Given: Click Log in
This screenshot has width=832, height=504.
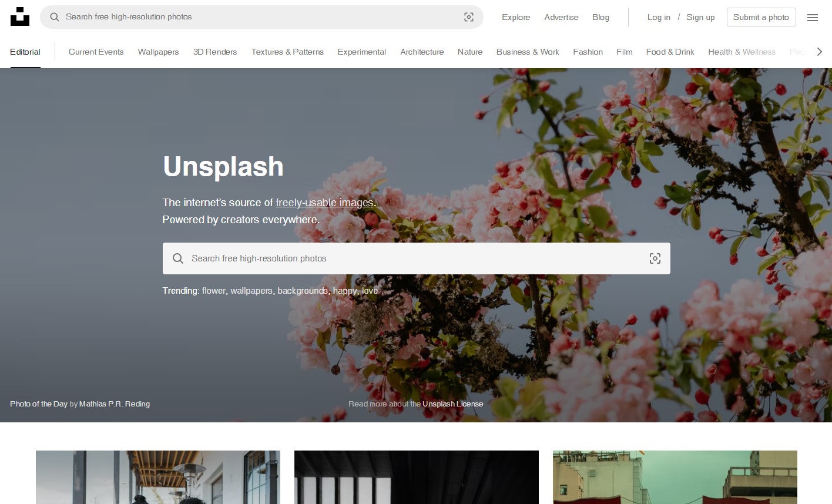Looking at the screenshot, I should [659, 17].
